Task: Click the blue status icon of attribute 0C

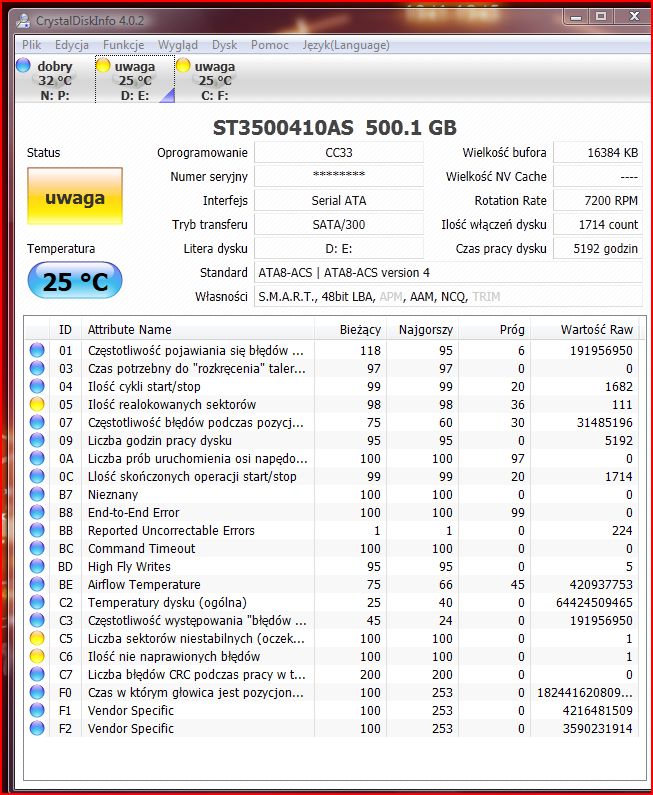Action: 37,477
